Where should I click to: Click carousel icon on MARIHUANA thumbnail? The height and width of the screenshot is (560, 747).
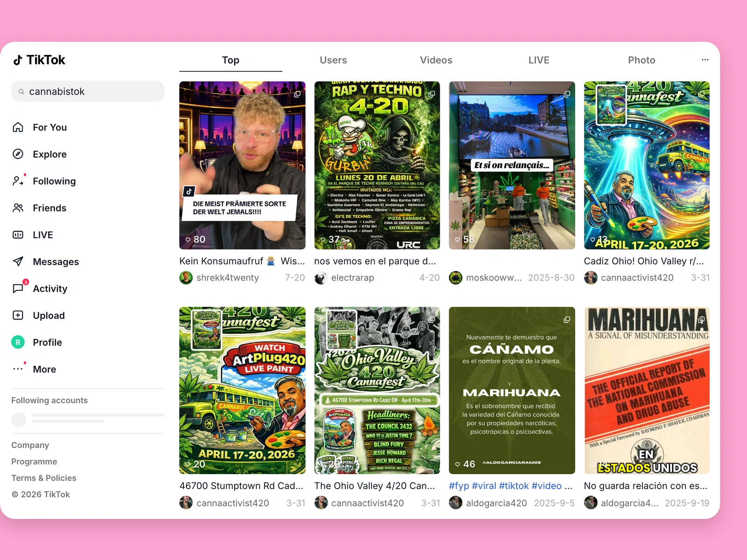coord(701,320)
